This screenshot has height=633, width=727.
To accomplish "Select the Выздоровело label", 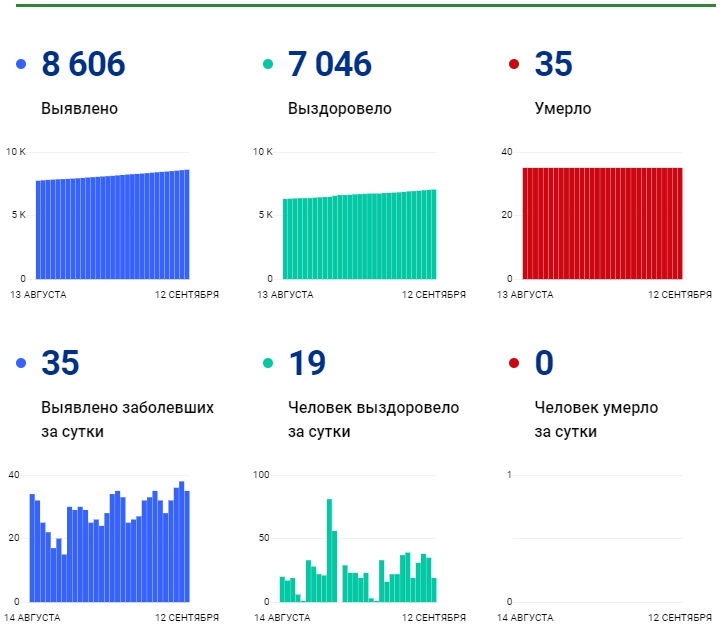I will [340, 109].
